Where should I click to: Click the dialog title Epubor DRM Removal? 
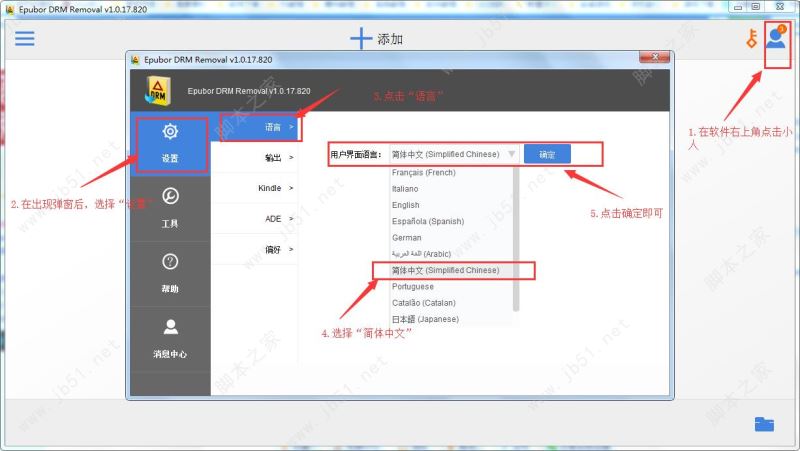point(208,60)
